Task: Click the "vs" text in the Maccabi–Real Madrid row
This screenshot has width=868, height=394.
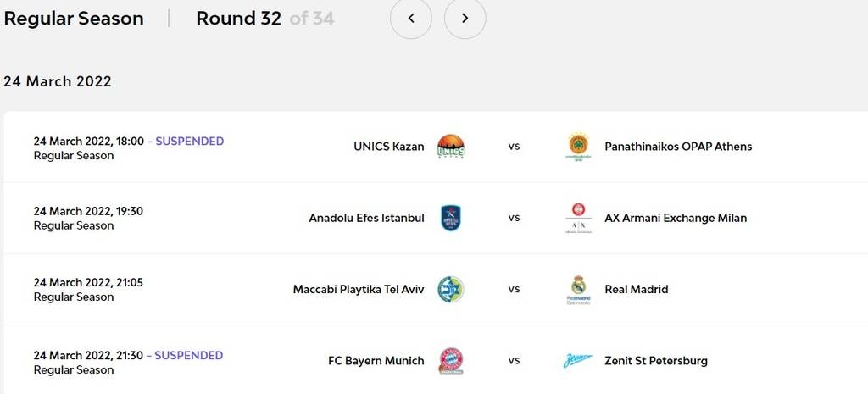Action: click(514, 290)
